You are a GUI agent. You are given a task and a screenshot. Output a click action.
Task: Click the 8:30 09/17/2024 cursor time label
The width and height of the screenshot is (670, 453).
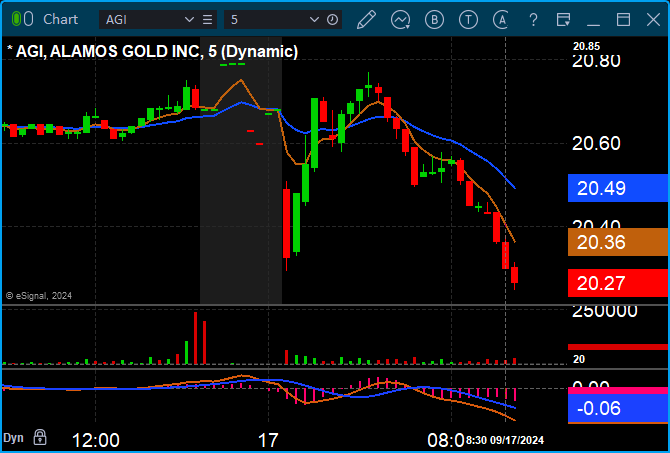(505, 440)
